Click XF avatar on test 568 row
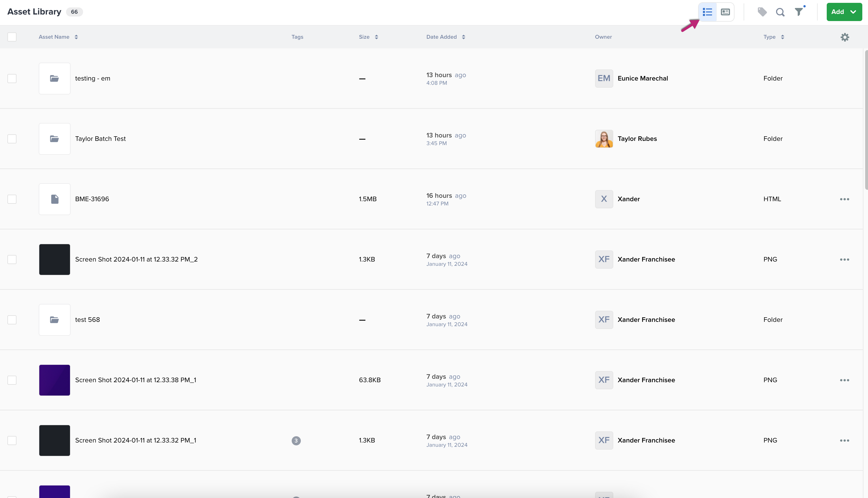Image resolution: width=868 pixels, height=498 pixels. [x=604, y=320]
